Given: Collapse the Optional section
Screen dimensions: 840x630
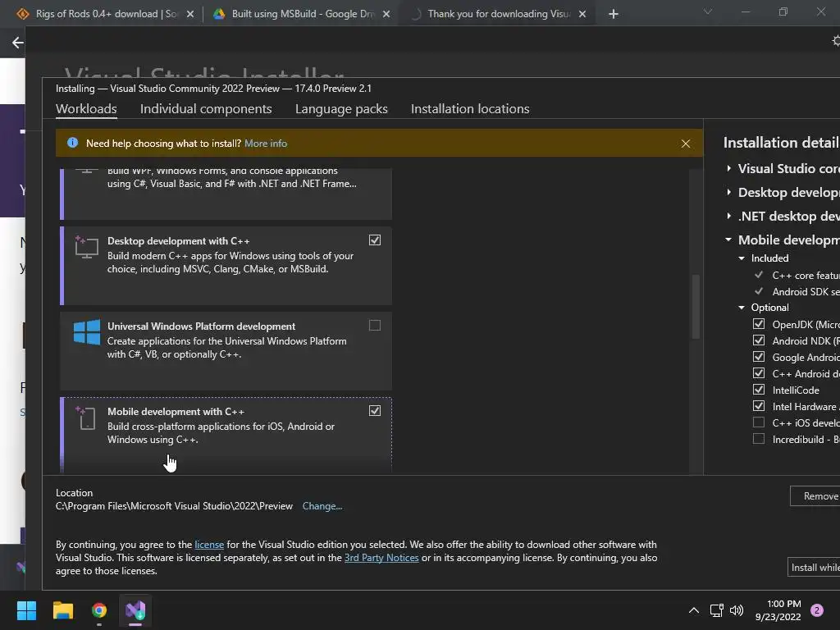Looking at the screenshot, I should [x=742, y=308].
